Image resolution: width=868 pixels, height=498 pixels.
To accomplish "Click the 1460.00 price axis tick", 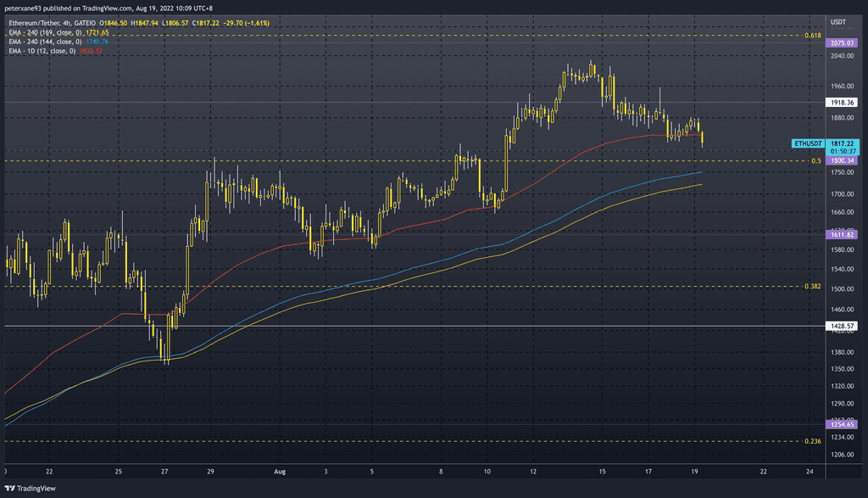I will click(x=843, y=310).
